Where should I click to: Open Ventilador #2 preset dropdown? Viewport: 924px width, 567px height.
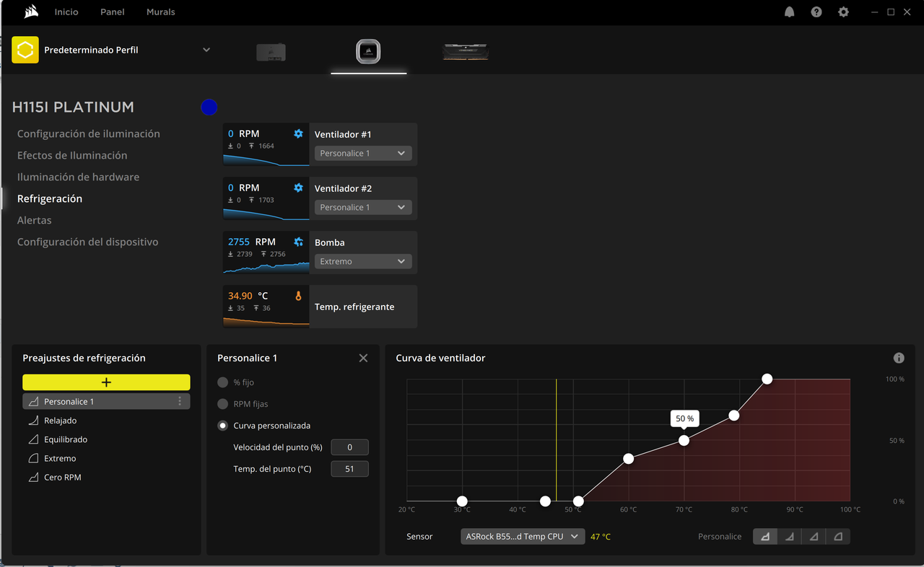pyautogui.click(x=363, y=207)
